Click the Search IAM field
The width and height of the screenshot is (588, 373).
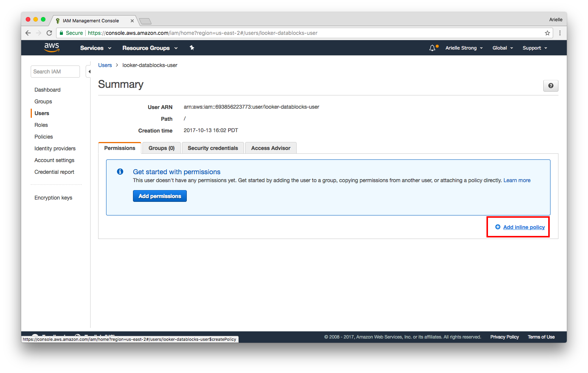[55, 72]
